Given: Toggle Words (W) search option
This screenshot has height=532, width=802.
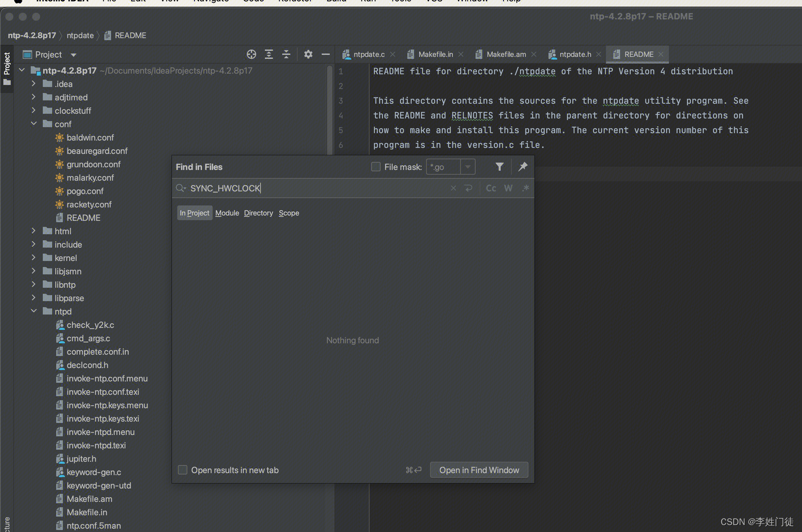Looking at the screenshot, I should point(508,188).
